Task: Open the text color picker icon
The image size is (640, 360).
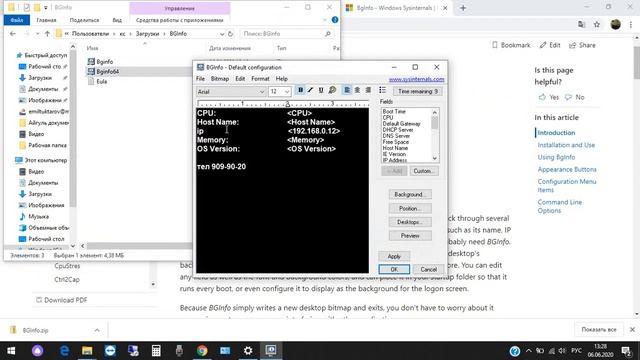Action: (x=332, y=90)
